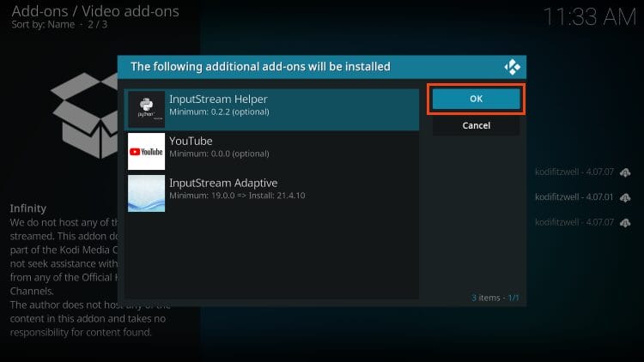Click the Kodi logo in dialog header
This screenshot has height=362, width=644.
point(512,67)
